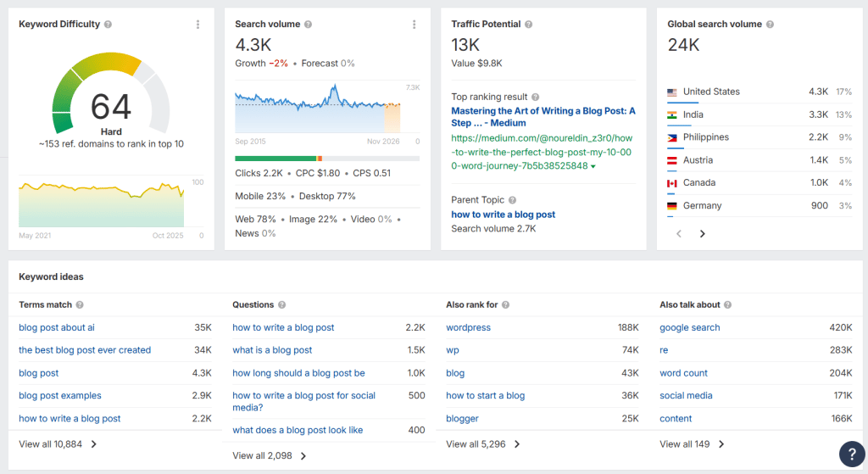Expand View all 5,296 also rank for
868x474 pixels.
click(483, 444)
